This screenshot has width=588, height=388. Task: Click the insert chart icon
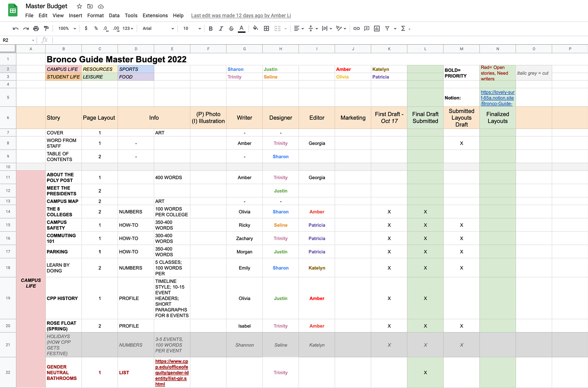tap(377, 28)
